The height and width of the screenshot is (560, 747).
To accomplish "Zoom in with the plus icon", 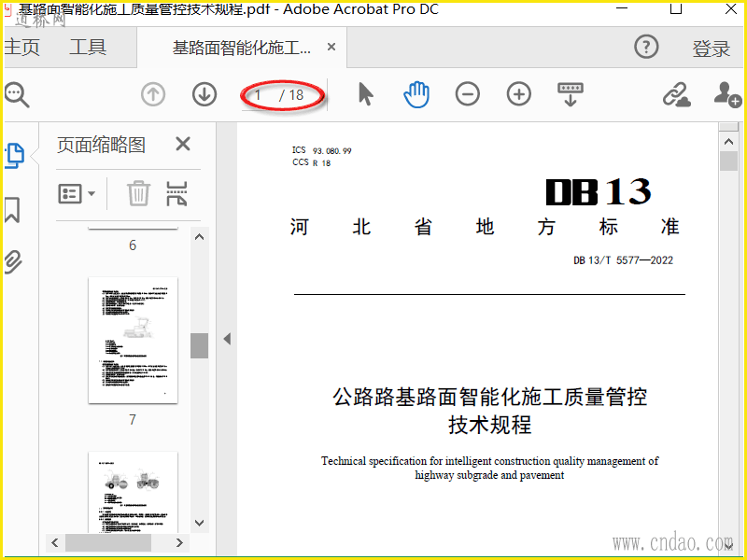I will pyautogui.click(x=519, y=94).
